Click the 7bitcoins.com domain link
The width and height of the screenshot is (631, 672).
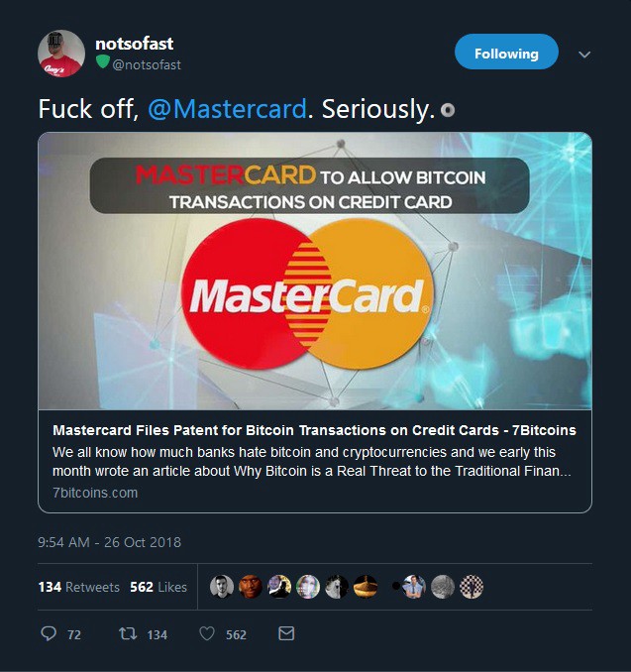95,493
